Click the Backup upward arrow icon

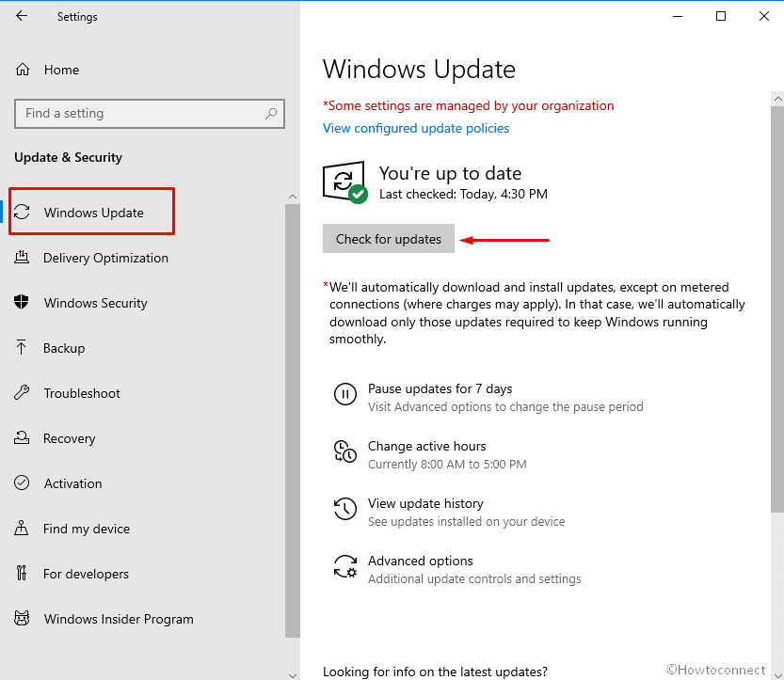coord(21,348)
